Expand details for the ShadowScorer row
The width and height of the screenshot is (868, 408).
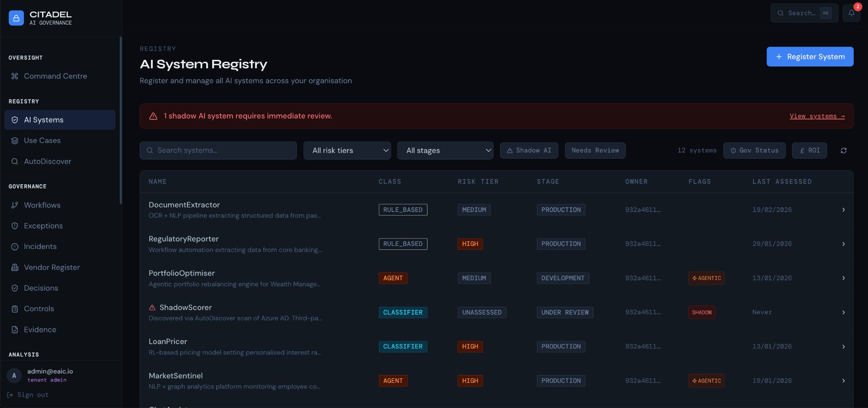point(843,312)
